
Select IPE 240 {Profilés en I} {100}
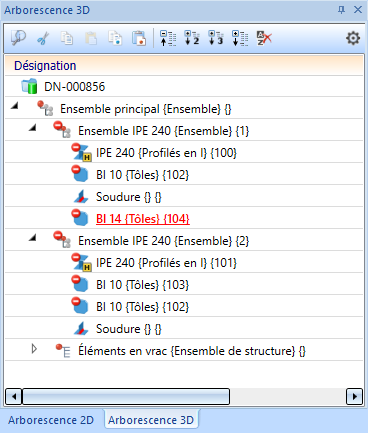[166, 153]
